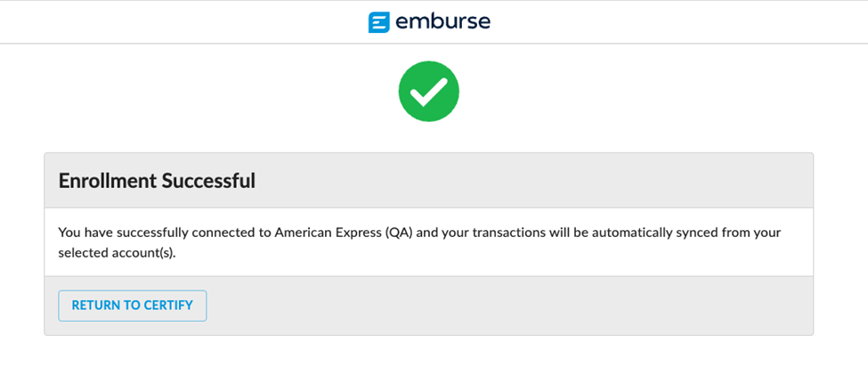Click the word "Successful" in the heading

[x=213, y=181]
